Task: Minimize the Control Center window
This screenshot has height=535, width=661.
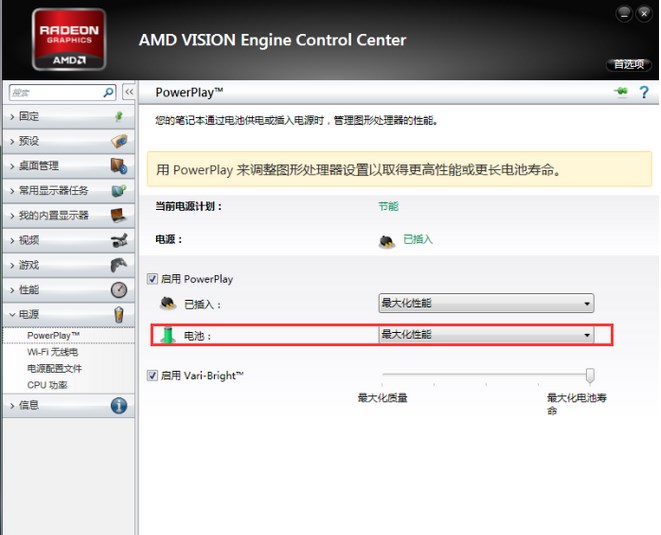Action: [x=623, y=14]
